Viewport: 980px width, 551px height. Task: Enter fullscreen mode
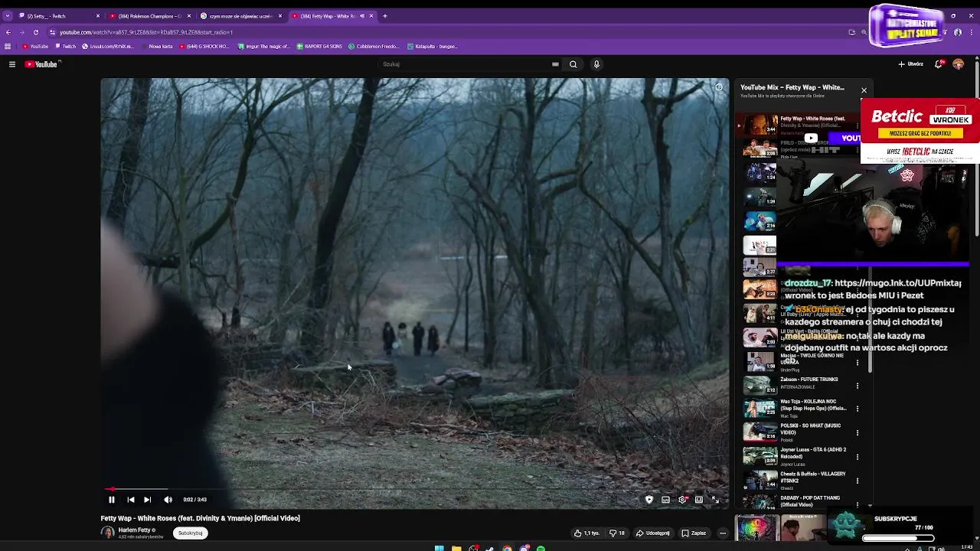(715, 500)
